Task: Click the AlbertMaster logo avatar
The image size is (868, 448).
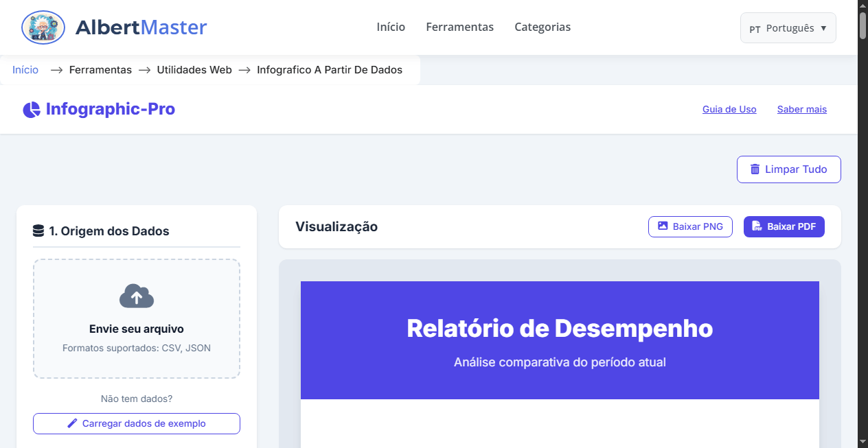Action: click(x=43, y=27)
